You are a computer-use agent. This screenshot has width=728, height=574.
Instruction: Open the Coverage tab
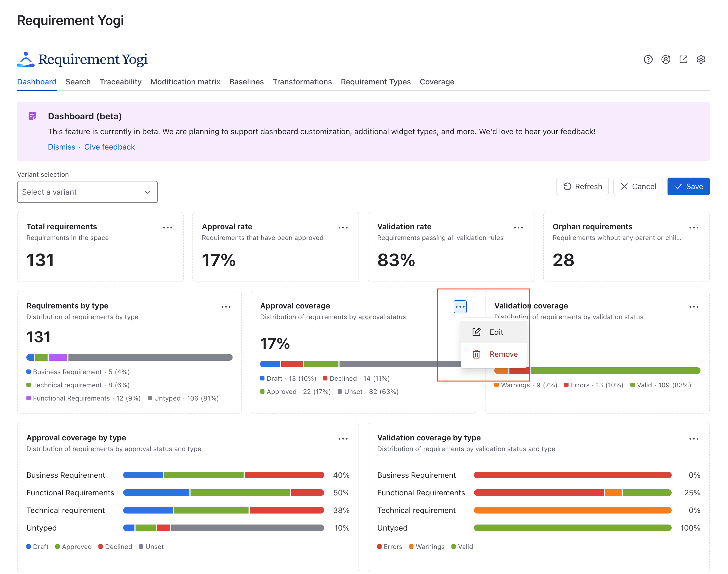(437, 82)
